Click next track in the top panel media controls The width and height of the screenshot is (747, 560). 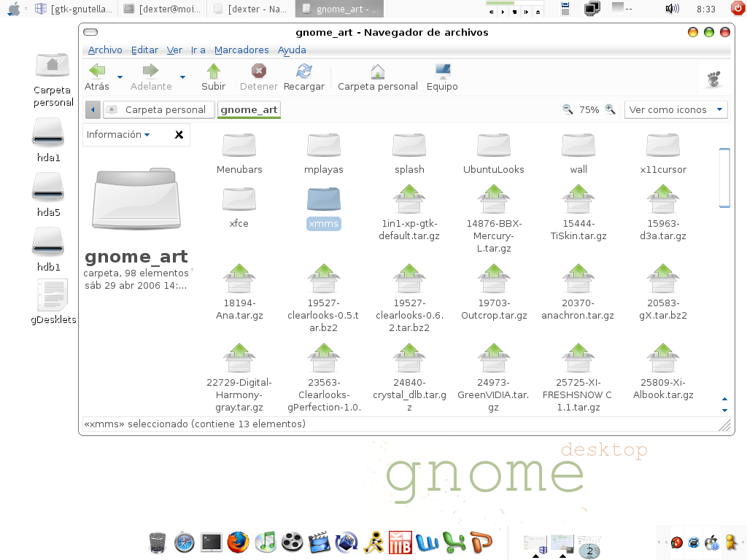(526, 12)
